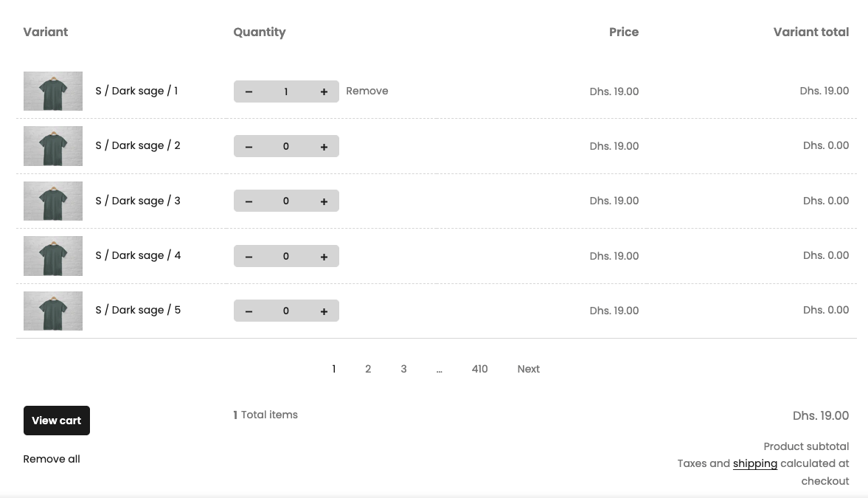
Task: Click the plus icon for S / Dark sage / 1
Action: 324,91
